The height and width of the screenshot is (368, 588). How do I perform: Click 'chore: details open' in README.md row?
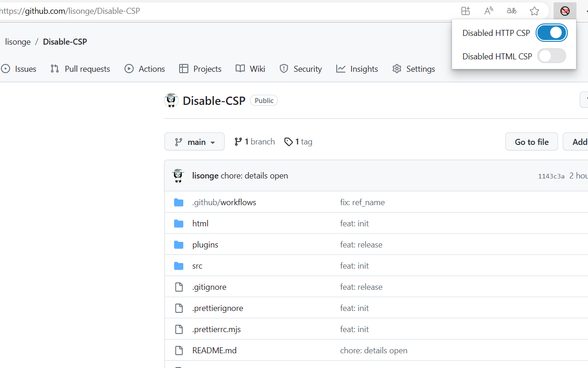373,350
